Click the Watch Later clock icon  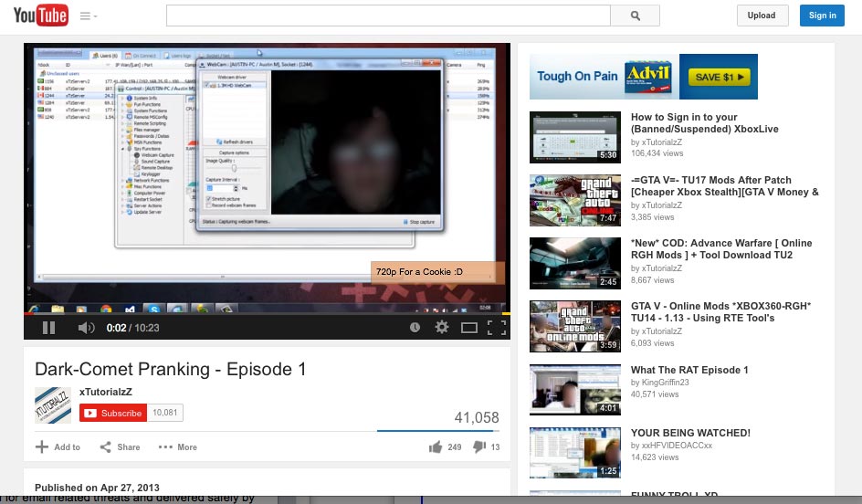coord(415,328)
